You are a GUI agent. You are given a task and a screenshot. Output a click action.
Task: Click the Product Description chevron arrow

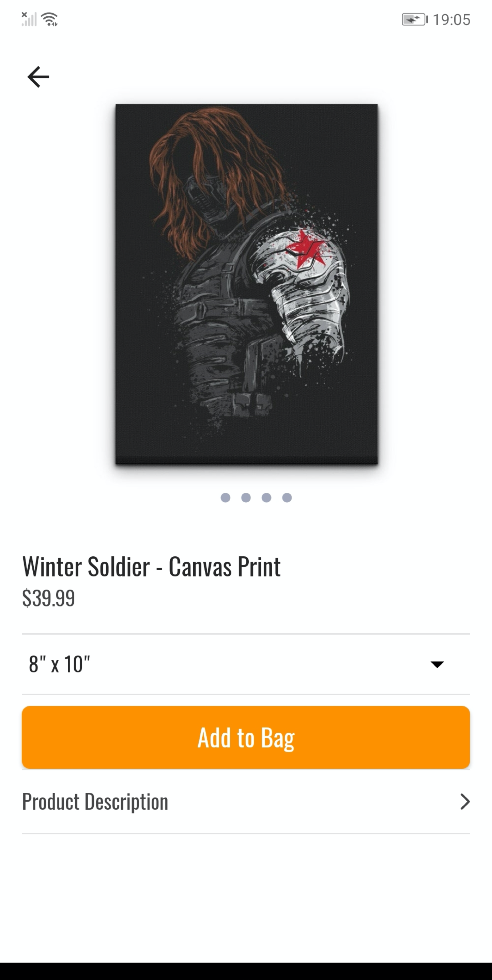(x=465, y=802)
